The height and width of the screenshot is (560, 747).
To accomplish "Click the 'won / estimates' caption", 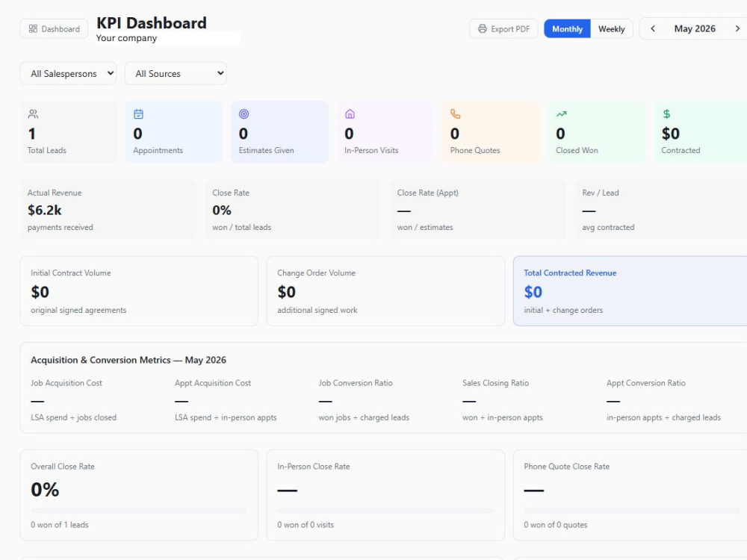I will point(425,227).
